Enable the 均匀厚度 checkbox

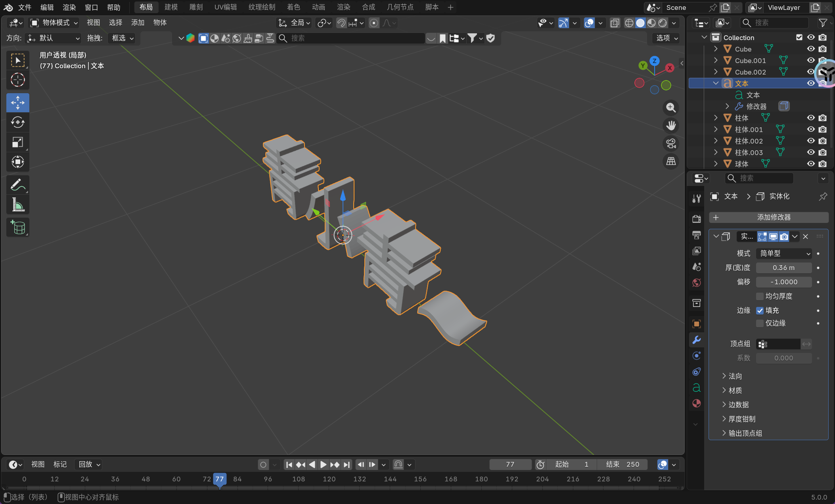[x=760, y=296]
